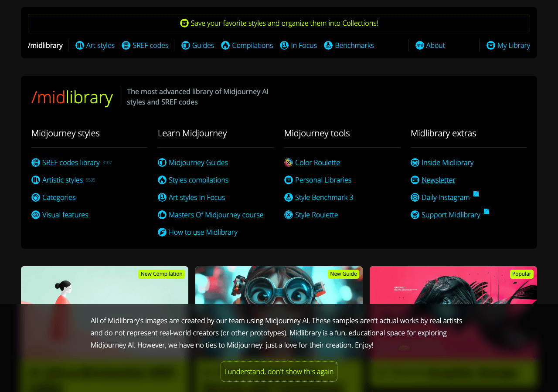The height and width of the screenshot is (392, 558).
Task: Click the Support Midlibrary icon
Action: coord(415,215)
